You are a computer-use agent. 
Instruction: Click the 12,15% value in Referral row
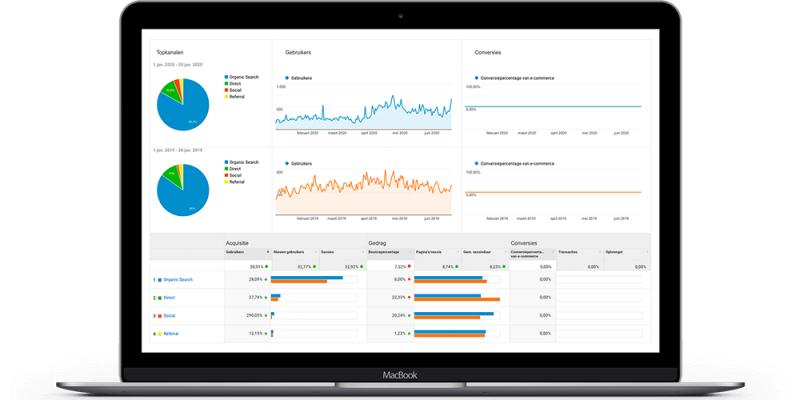click(x=256, y=334)
